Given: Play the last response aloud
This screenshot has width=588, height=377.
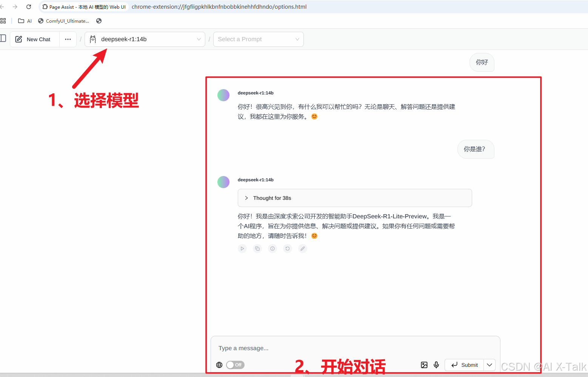Looking at the screenshot, I should pyautogui.click(x=242, y=249).
